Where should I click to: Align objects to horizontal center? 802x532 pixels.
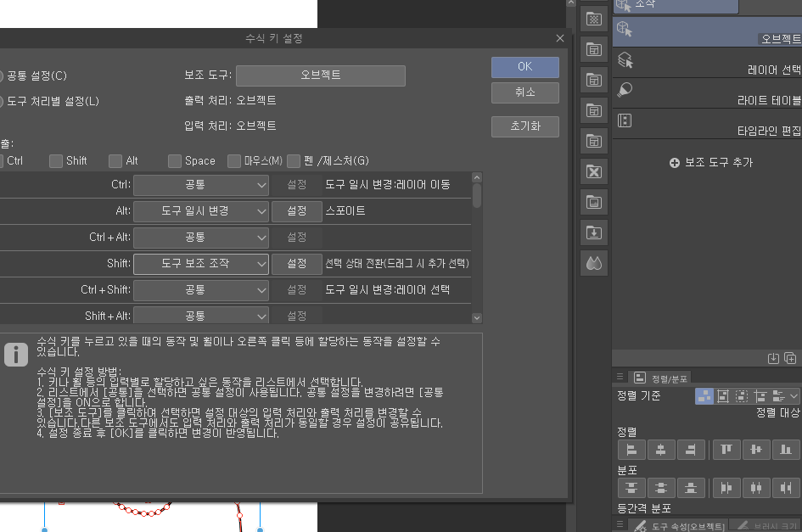(661, 451)
